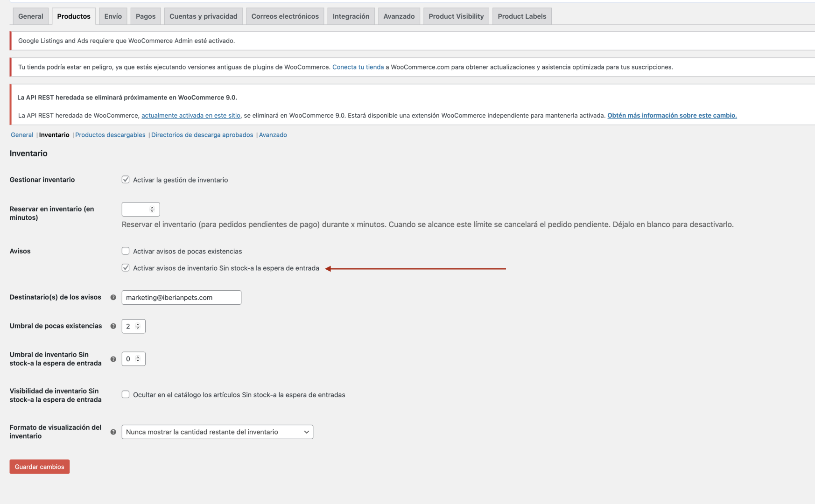Adjust Umbral de inventario Sin stock stepper arrows

[138, 359]
